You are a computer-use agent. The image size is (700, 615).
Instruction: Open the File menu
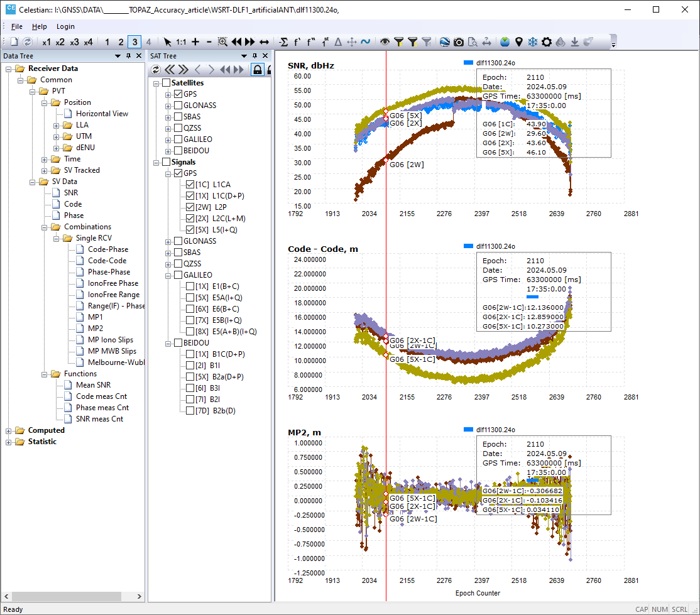(x=16, y=26)
